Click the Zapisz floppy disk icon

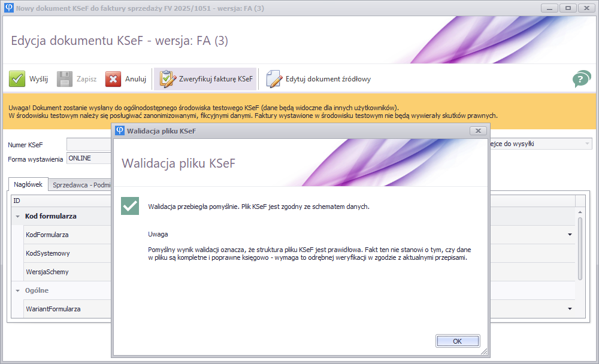65,78
